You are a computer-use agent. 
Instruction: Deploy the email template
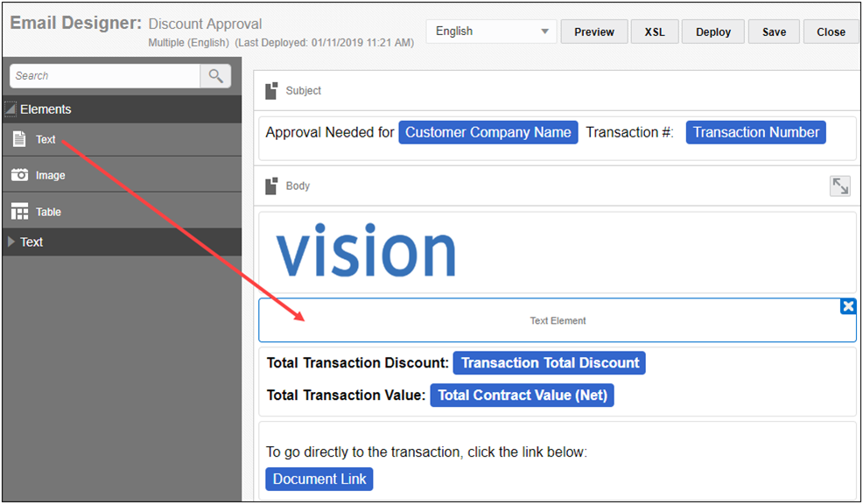tap(712, 31)
